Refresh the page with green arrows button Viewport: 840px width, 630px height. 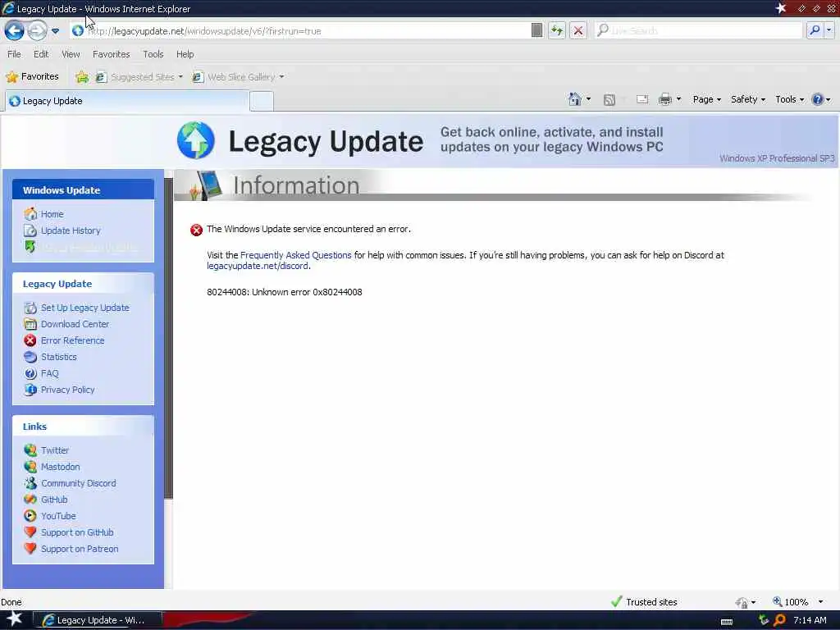pyautogui.click(x=557, y=30)
